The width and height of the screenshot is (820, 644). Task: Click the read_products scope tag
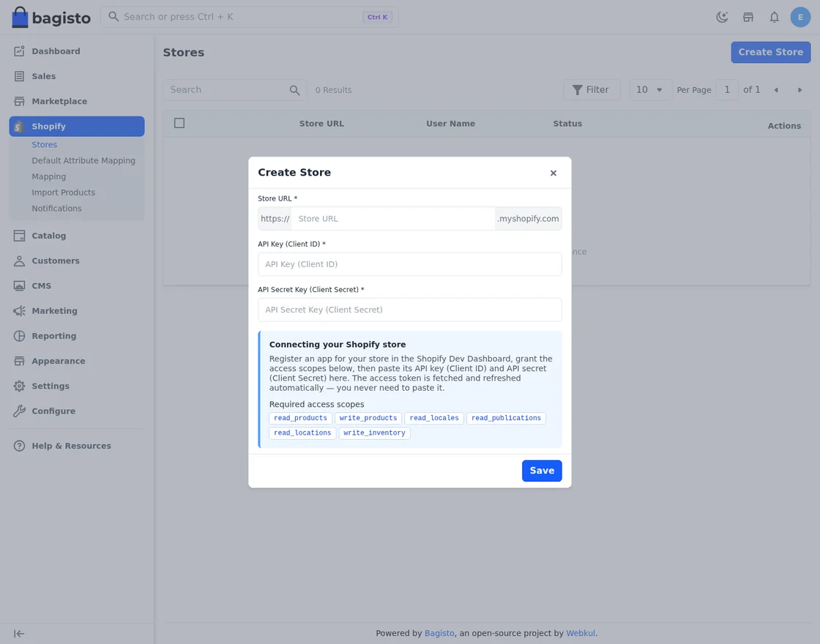click(x=300, y=418)
